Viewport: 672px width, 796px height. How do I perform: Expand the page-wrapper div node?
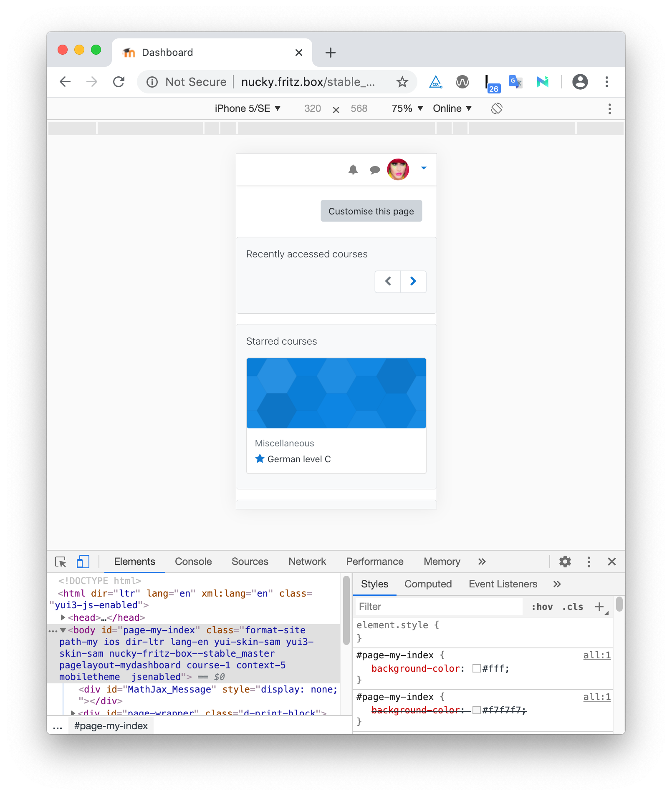(73, 713)
